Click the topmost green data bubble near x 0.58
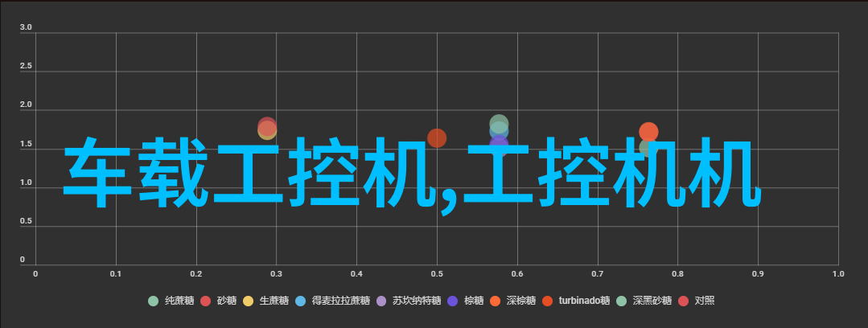The height and width of the screenshot is (328, 868). [499, 124]
